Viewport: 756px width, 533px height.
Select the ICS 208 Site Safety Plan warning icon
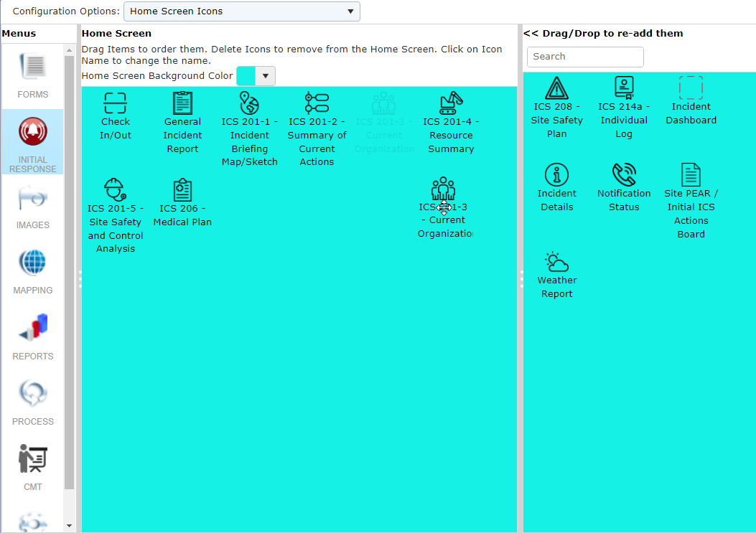[x=556, y=88]
